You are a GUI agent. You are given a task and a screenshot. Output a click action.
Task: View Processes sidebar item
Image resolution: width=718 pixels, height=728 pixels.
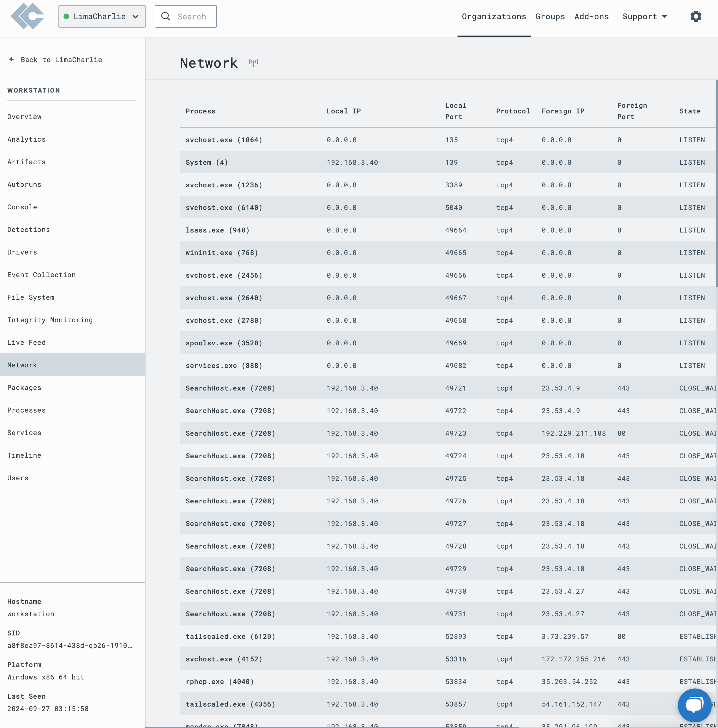click(x=72, y=410)
